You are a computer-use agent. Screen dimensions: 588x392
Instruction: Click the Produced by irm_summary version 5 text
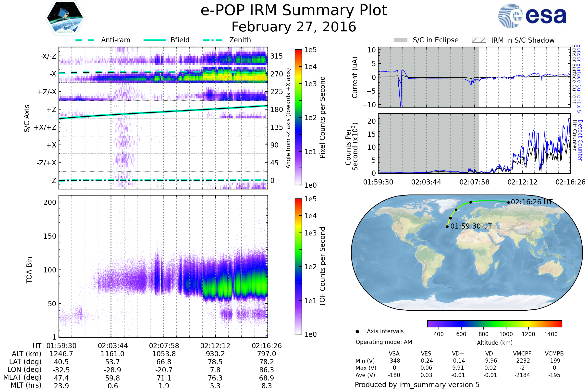pos(417,385)
